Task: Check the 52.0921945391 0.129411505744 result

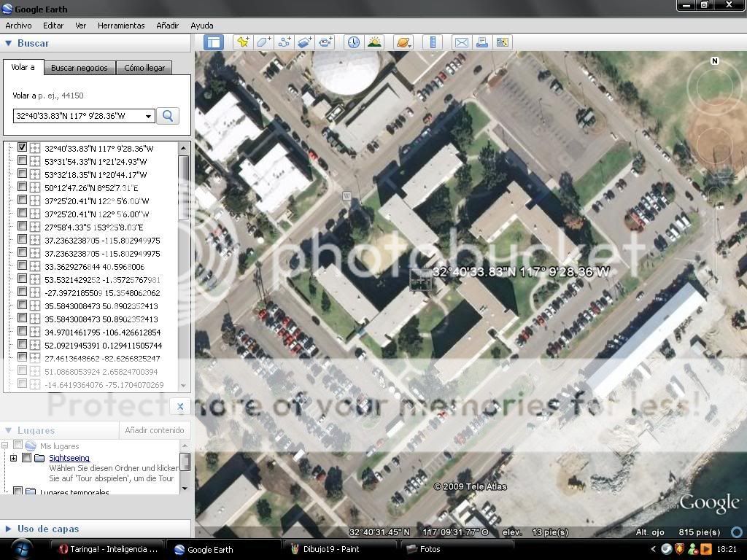Action: pos(22,344)
